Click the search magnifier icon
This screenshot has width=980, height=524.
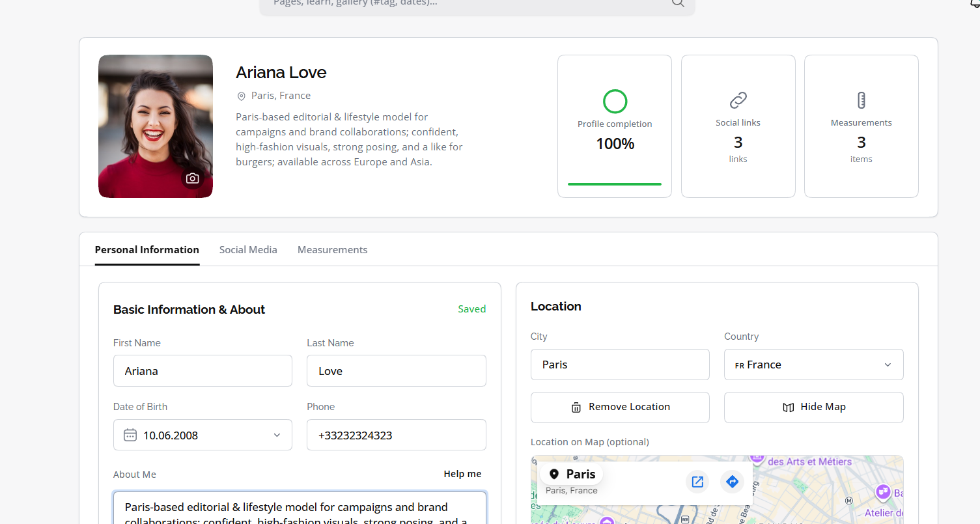[x=678, y=3]
